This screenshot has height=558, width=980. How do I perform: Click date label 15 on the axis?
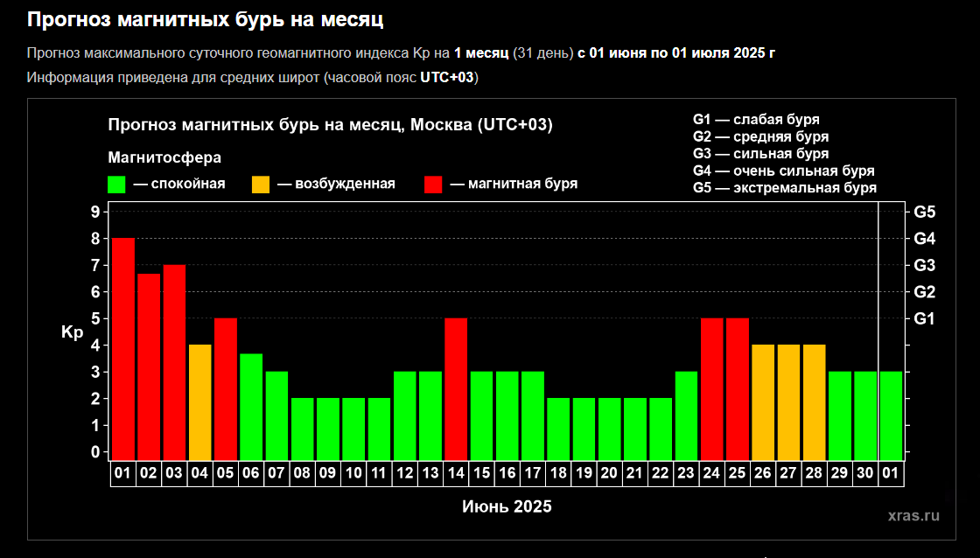(481, 473)
